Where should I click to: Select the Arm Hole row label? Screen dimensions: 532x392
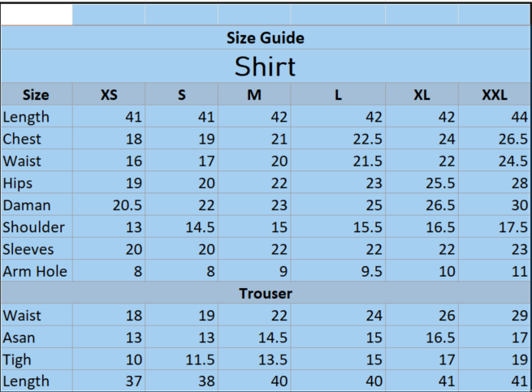coord(37,271)
